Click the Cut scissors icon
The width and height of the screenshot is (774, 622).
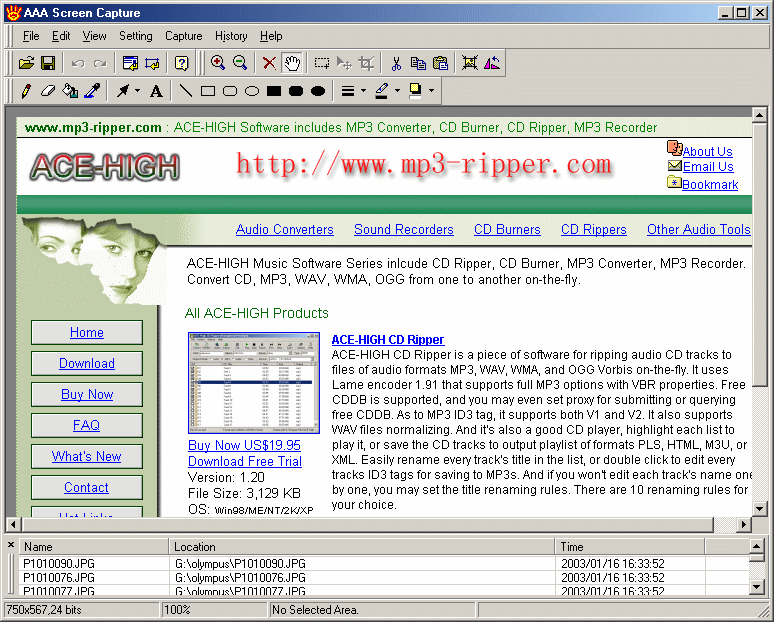[396, 63]
